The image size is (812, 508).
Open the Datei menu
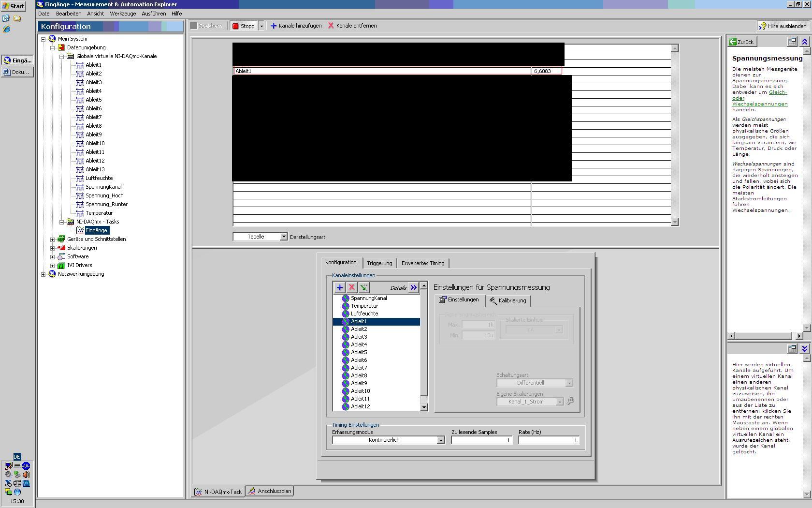[44, 14]
